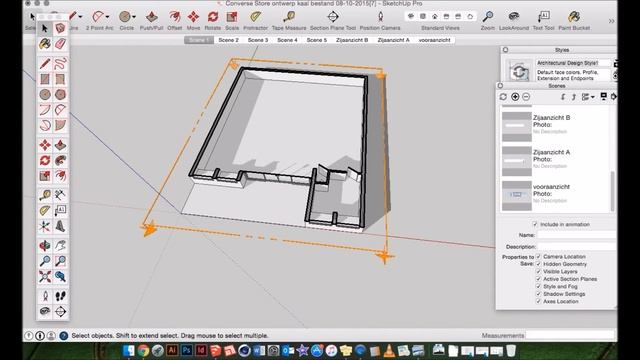640x360 pixels.
Task: Select the Pan hand tool in left palette
Action: [60, 246]
